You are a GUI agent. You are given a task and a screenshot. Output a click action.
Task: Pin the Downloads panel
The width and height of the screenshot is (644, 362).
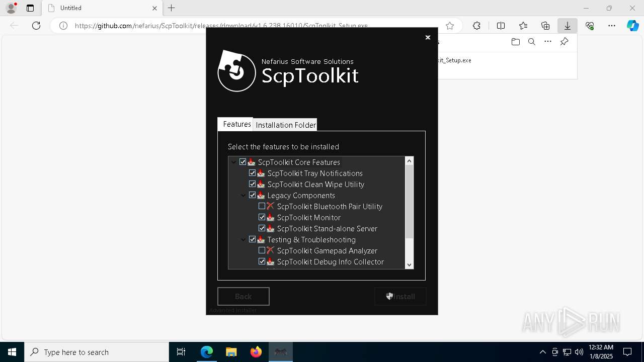[564, 42]
